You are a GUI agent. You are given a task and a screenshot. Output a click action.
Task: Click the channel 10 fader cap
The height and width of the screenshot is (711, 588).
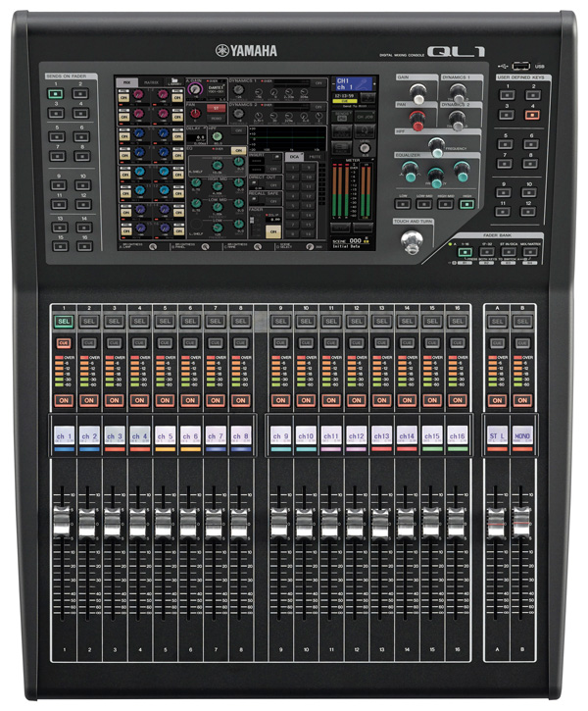(304, 524)
